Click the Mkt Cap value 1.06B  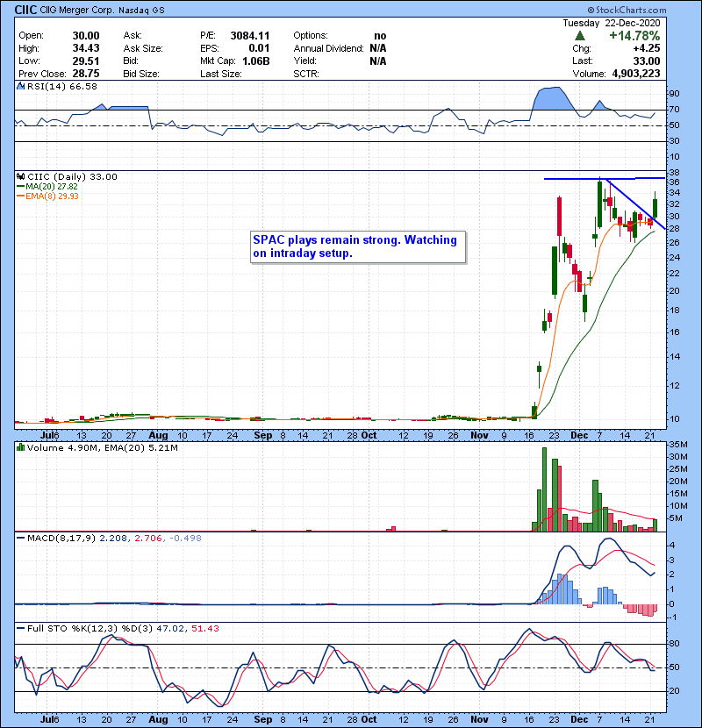pyautogui.click(x=256, y=61)
